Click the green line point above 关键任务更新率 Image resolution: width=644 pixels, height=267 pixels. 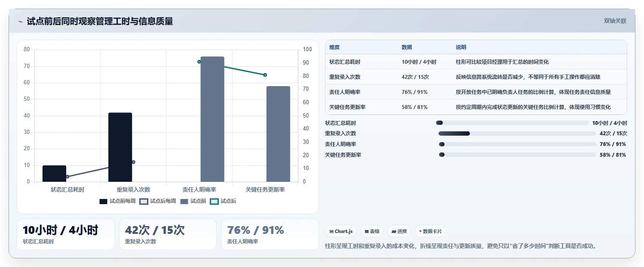[265, 75]
